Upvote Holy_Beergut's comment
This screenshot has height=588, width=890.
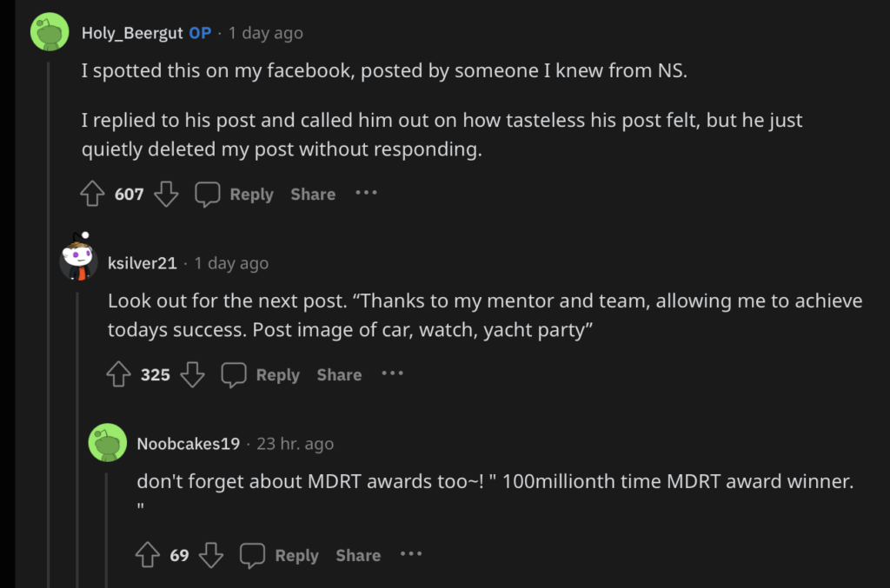point(92,194)
